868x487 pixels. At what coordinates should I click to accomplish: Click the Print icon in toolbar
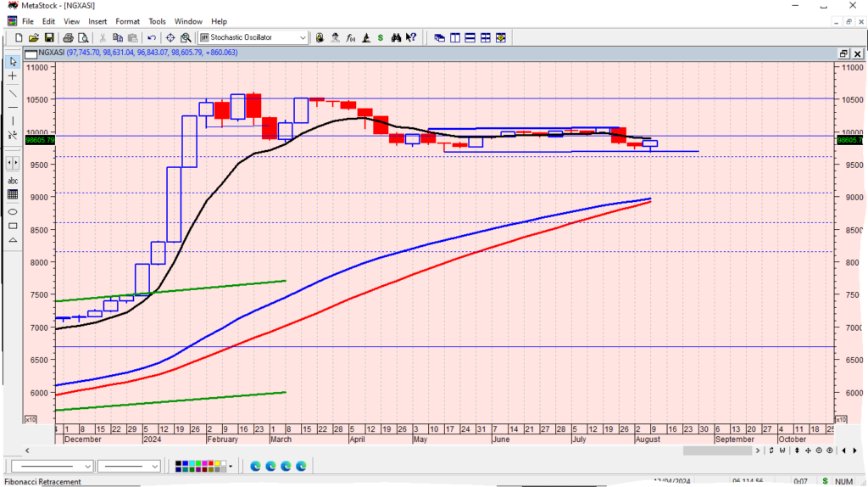[69, 37]
